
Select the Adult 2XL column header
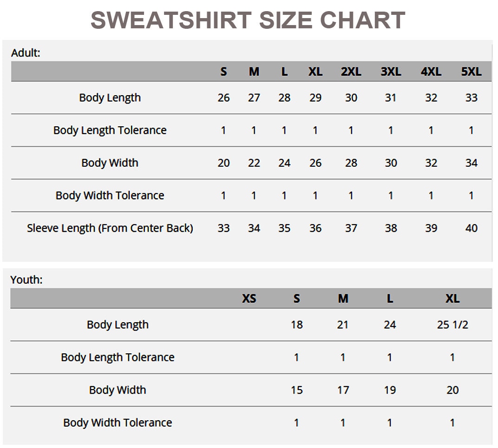(351, 72)
